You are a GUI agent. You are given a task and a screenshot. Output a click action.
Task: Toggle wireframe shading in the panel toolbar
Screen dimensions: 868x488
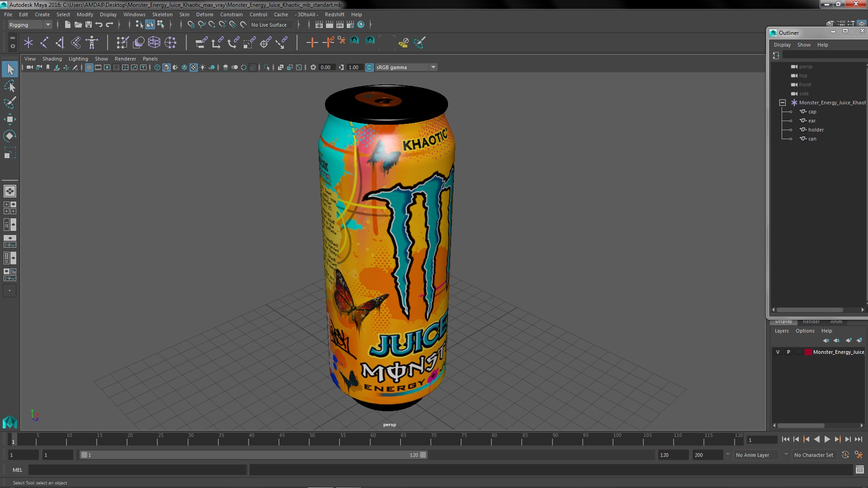pyautogui.click(x=157, y=67)
